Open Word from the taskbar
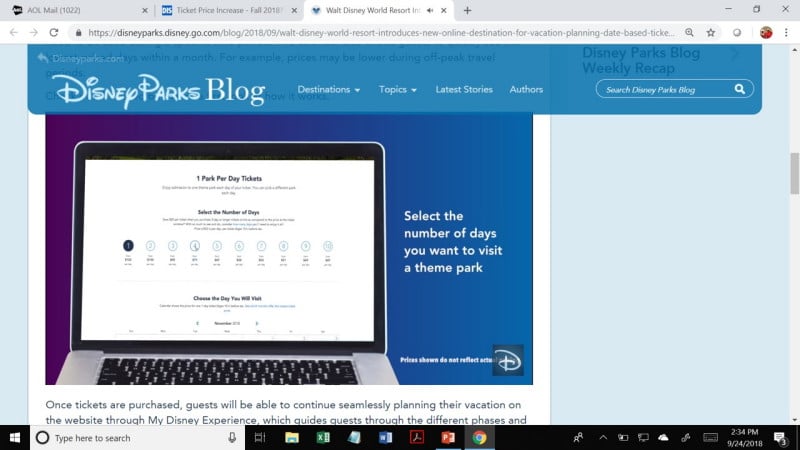Viewport: 800px width, 450px height. [385, 438]
